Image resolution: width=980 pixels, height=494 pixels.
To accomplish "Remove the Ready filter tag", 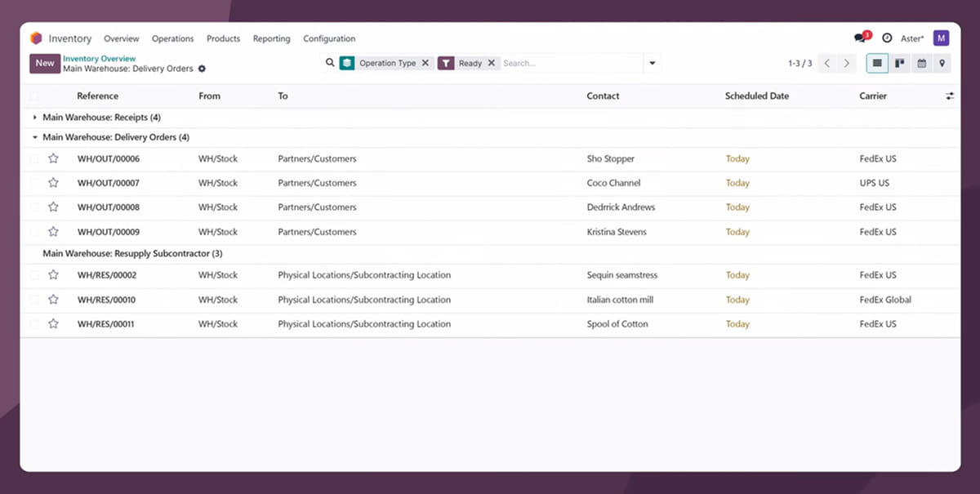I will coord(491,63).
